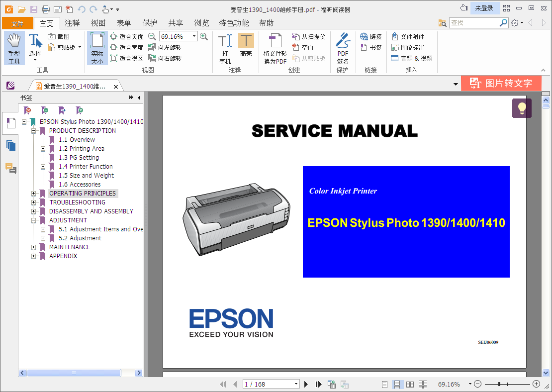
Task: Expand the Select tool dropdown arrow
Action: (x=35, y=61)
